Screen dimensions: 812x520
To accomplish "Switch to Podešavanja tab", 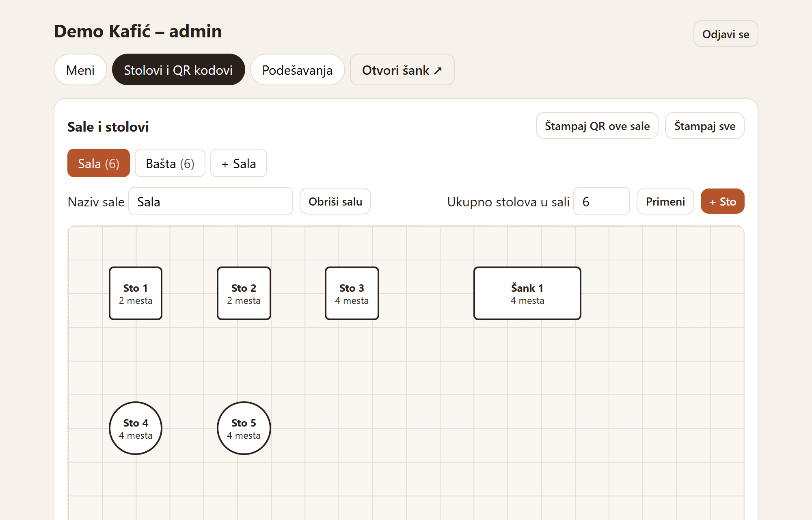I will point(297,70).
